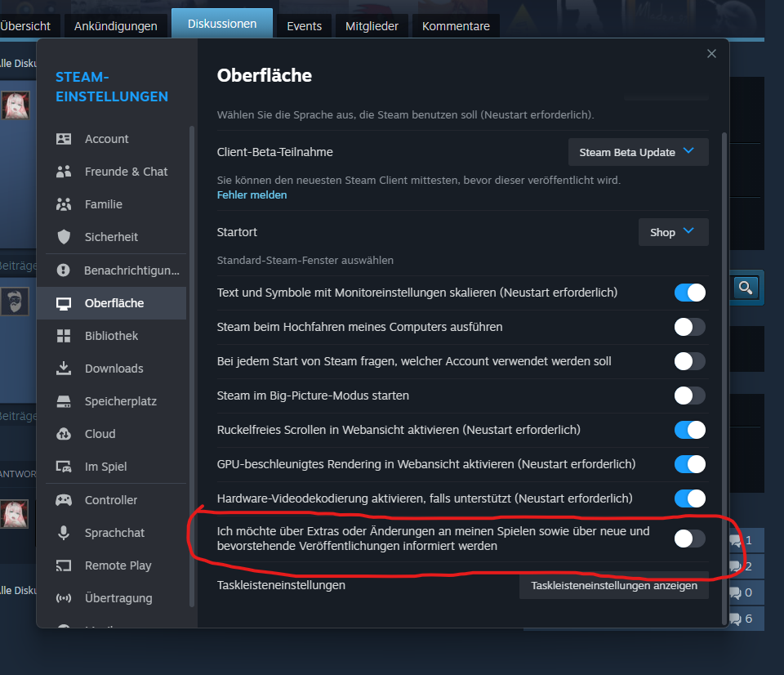Open the Speicherplatz drive icon
Screen dimensions: 784x675
64,401
